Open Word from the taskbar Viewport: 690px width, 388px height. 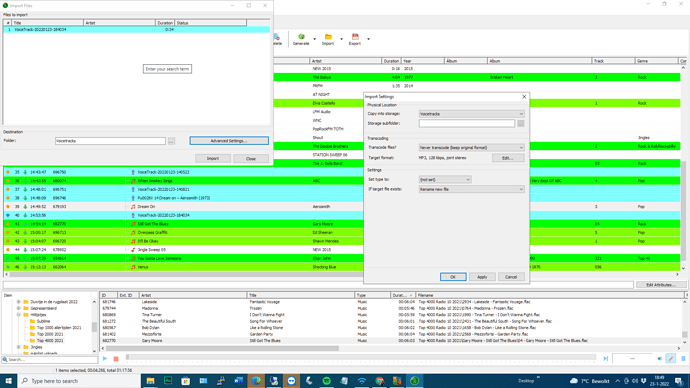pyautogui.click(x=239, y=381)
